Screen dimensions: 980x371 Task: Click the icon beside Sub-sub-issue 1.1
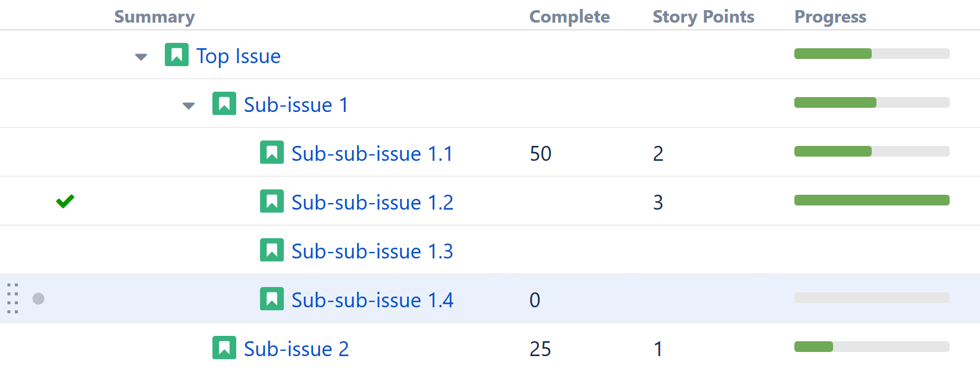(x=272, y=152)
